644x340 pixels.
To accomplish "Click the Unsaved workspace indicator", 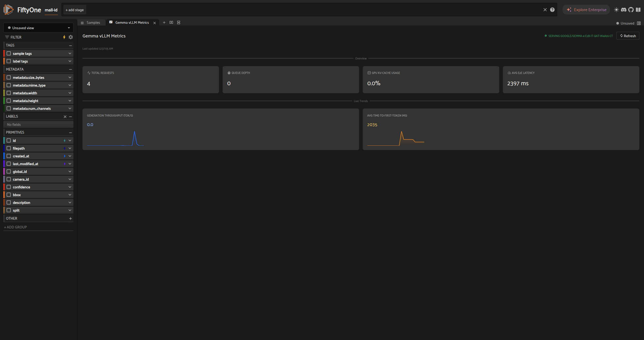I will pos(625,23).
